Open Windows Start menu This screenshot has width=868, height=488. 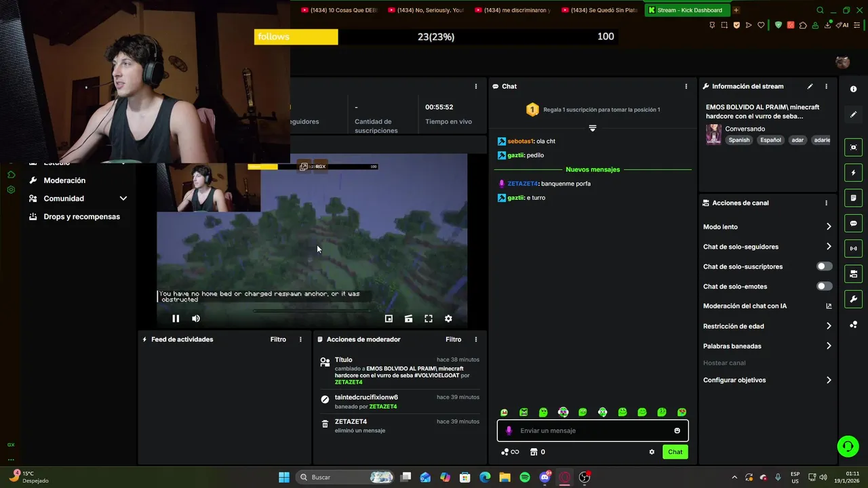(284, 477)
